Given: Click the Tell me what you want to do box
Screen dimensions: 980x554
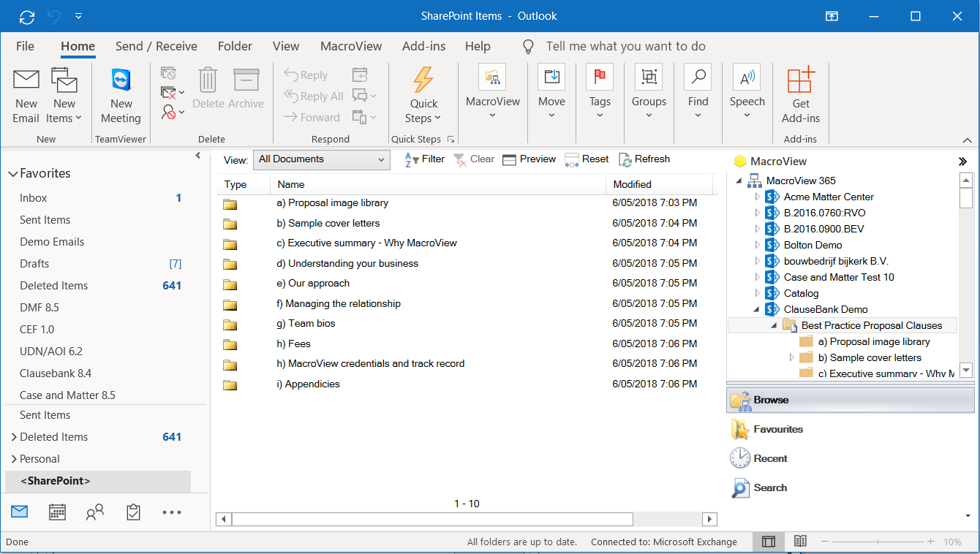Looking at the screenshot, I should click(625, 46).
